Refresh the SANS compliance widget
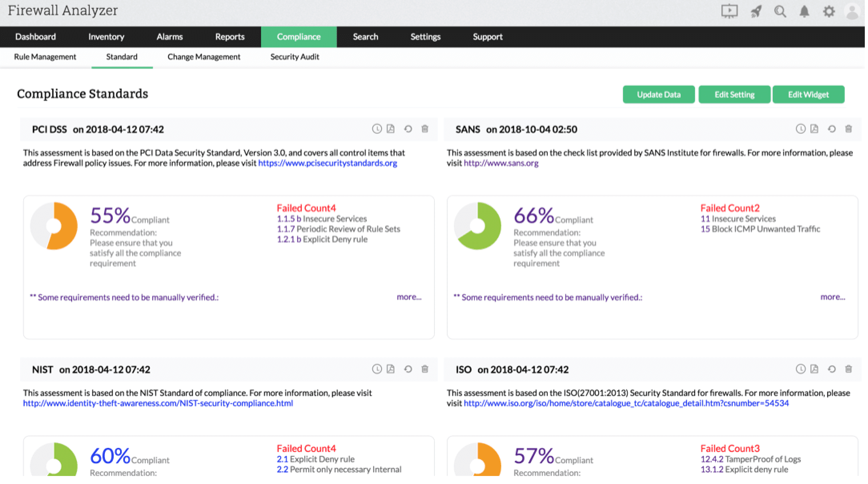This screenshot has width=868, height=484. (832, 129)
